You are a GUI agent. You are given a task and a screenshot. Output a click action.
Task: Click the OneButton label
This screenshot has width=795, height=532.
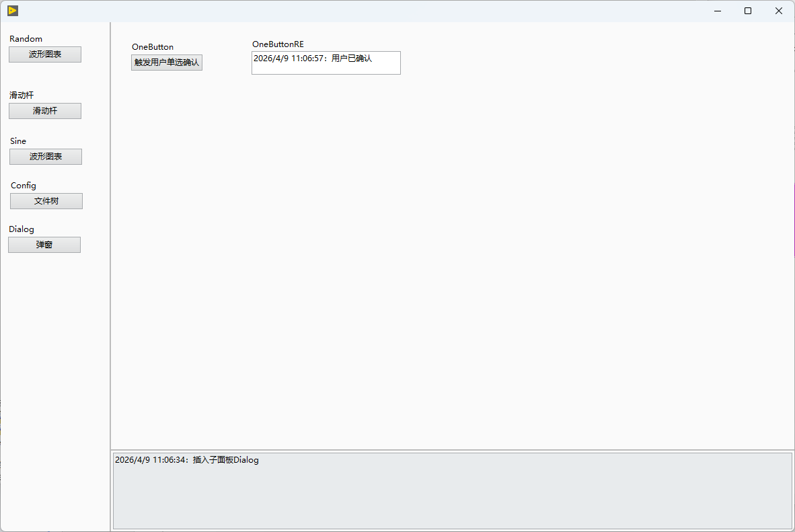pos(153,46)
